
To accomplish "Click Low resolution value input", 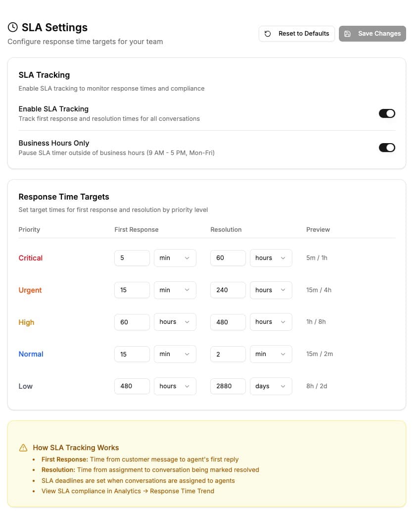I will (x=228, y=386).
